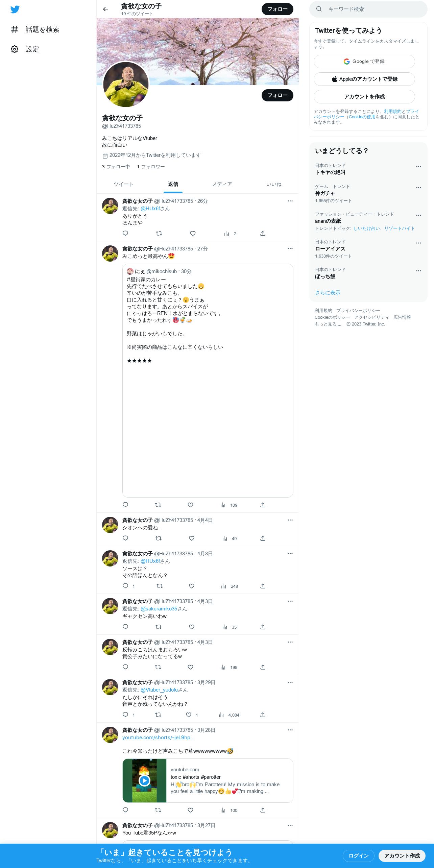Click the Twitter bird logo

[x=15, y=9]
